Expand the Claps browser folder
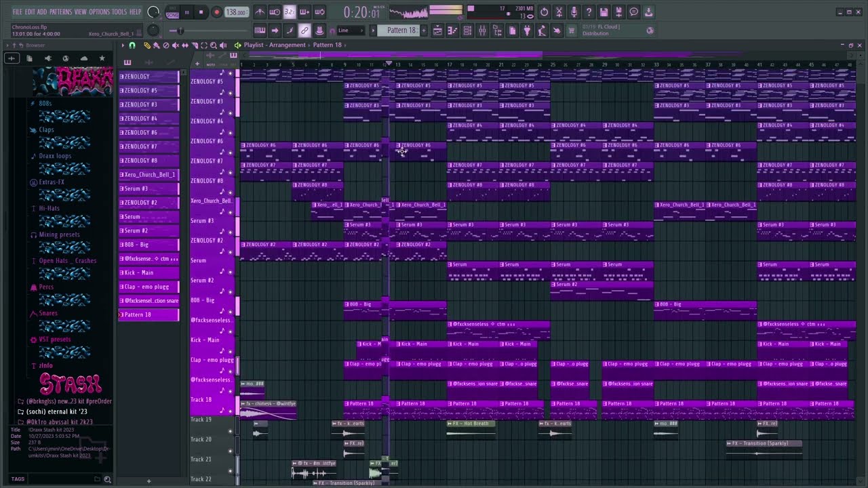Image resolution: width=868 pixels, height=488 pixels. point(46,130)
